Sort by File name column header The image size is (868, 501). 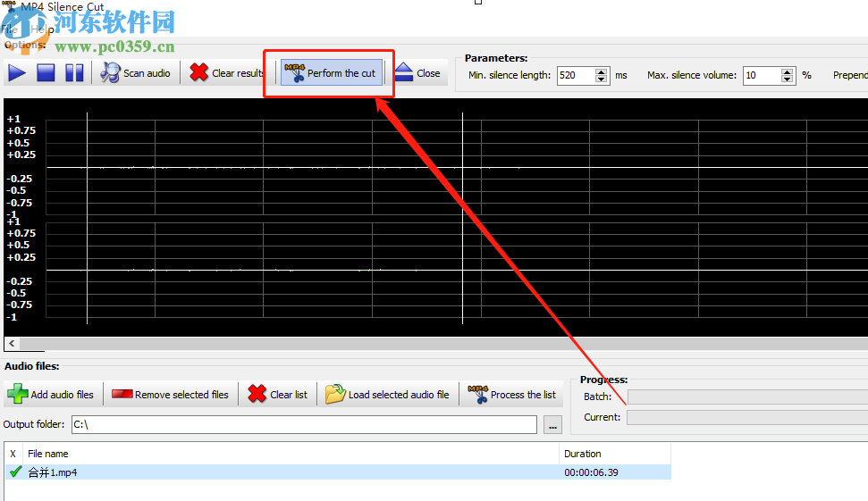[291, 454]
